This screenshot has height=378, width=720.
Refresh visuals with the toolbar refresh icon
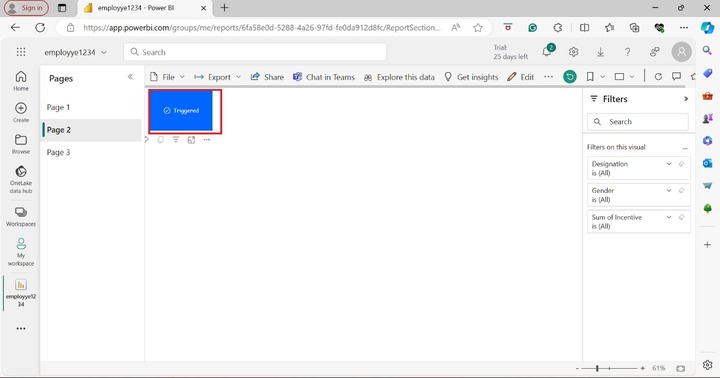point(658,77)
